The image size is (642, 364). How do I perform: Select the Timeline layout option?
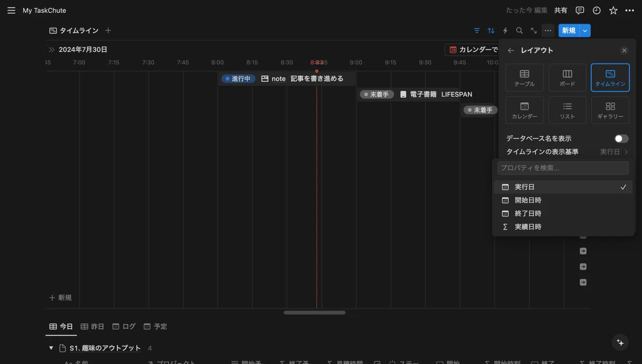pos(610,78)
